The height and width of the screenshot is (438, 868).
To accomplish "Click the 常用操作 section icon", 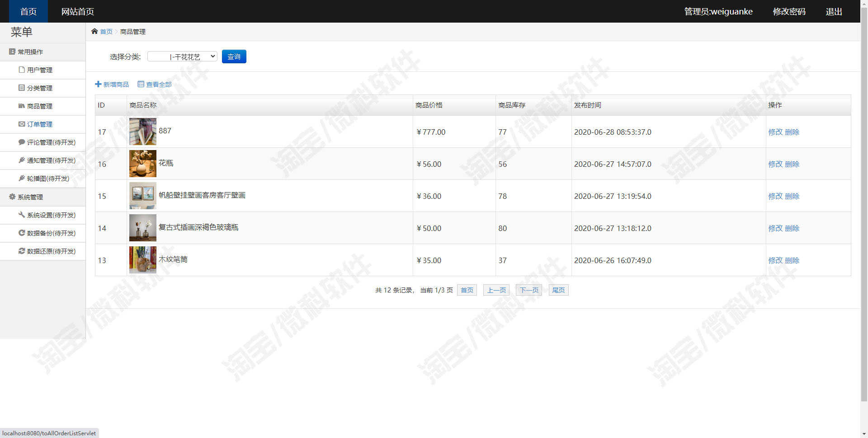I will (x=12, y=52).
